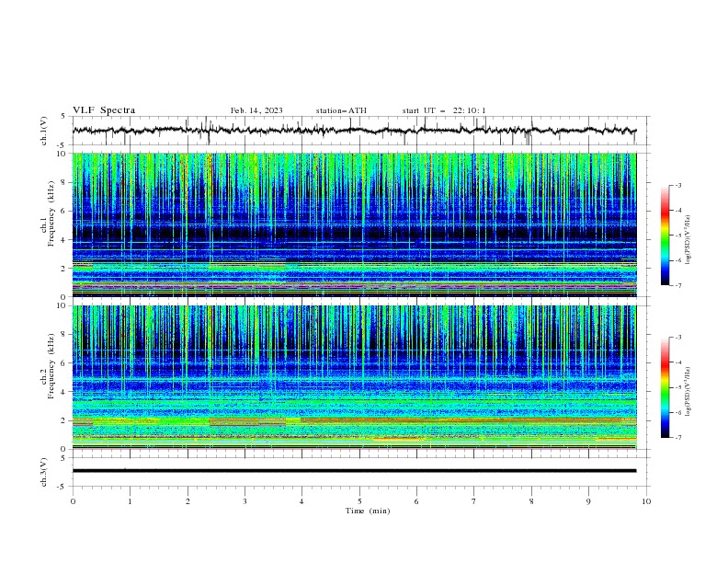Select the "start UT = 22:10: 1" text
Viewport: 728px width, 563px height.
click(x=444, y=110)
